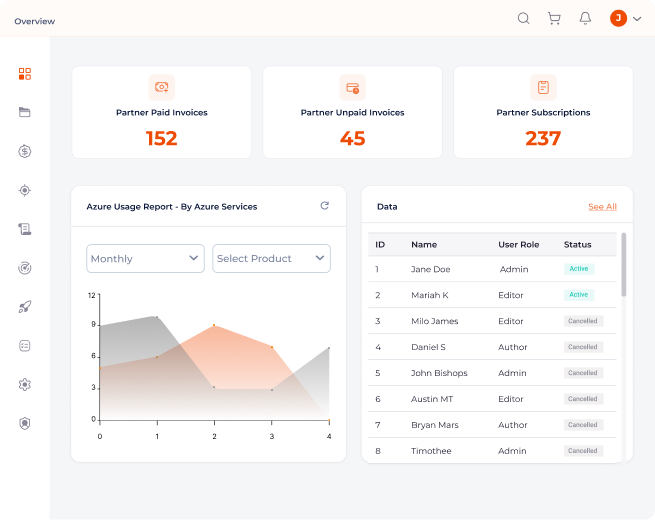Click the Name column header
This screenshot has height=520, width=655.
click(x=424, y=245)
